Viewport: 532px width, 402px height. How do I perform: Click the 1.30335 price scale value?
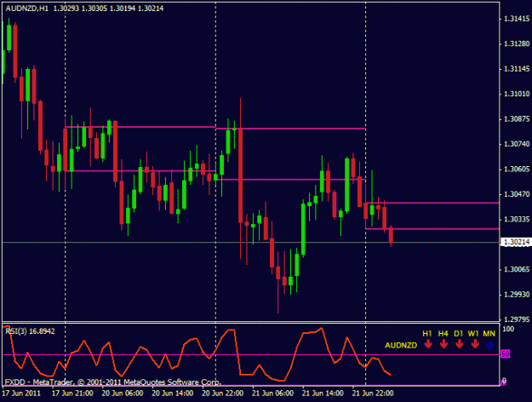[x=517, y=220]
